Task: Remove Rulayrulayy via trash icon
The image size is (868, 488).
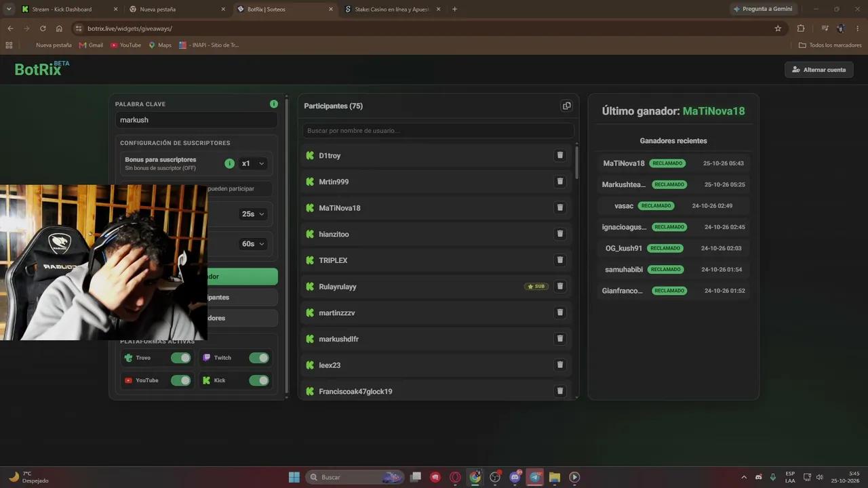Action: (560, 286)
